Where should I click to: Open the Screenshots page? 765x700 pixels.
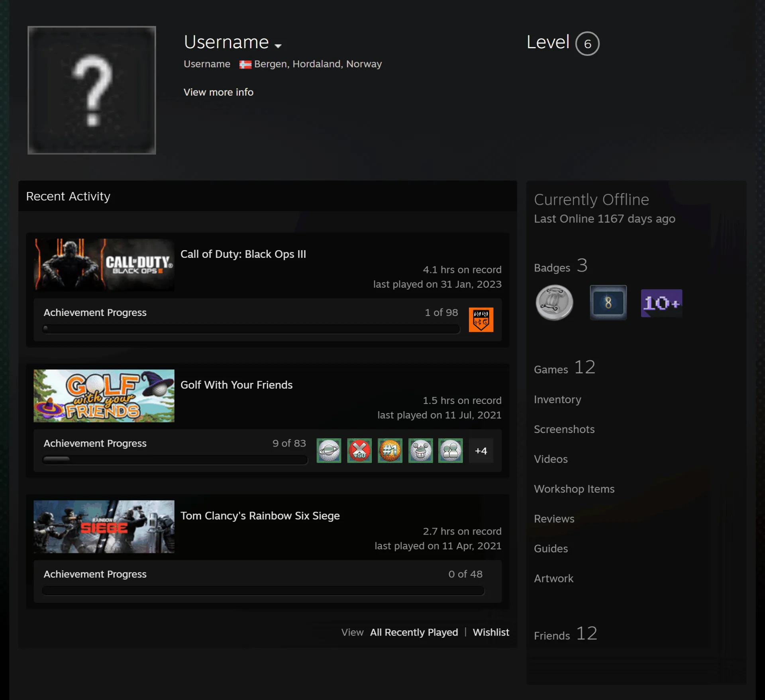point(564,429)
